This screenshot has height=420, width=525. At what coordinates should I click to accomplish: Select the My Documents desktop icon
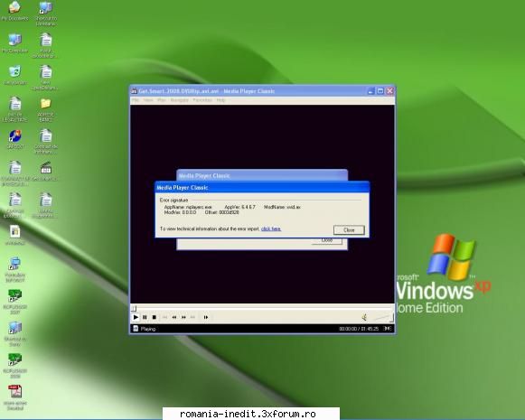[x=14, y=10]
